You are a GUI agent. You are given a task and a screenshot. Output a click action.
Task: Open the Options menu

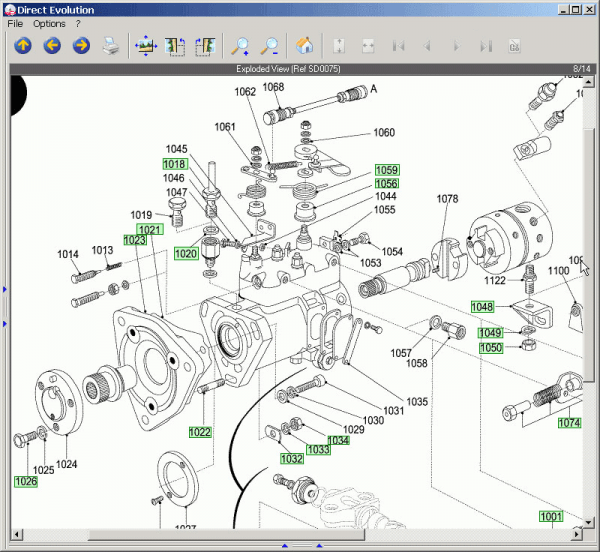click(x=49, y=23)
